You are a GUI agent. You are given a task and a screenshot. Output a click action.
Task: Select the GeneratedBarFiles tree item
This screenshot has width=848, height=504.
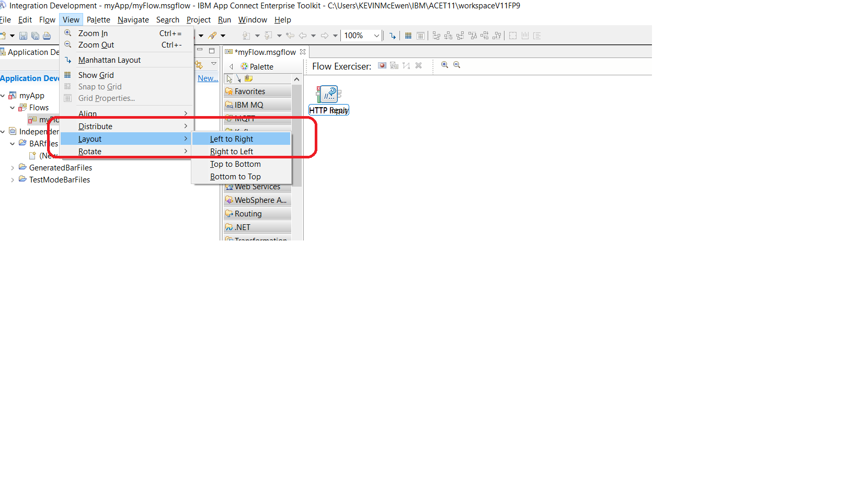[61, 168]
